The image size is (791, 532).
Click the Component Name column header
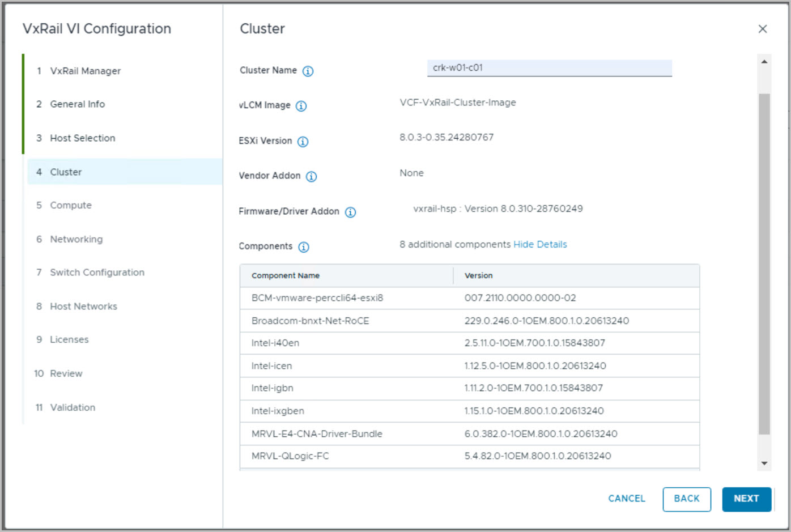coord(286,276)
